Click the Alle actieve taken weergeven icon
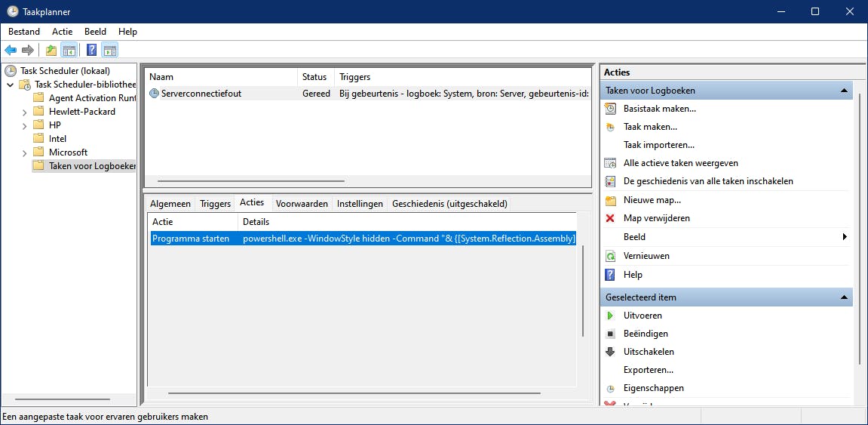The image size is (868, 425). (610, 163)
